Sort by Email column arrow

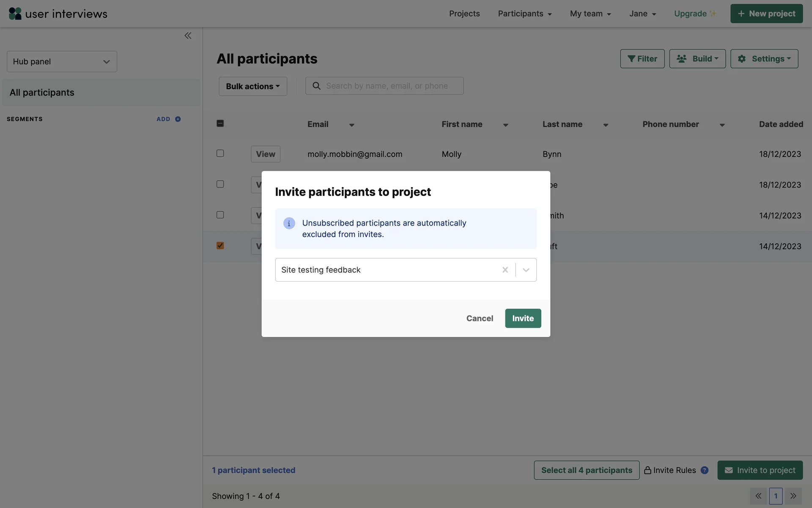click(x=351, y=125)
